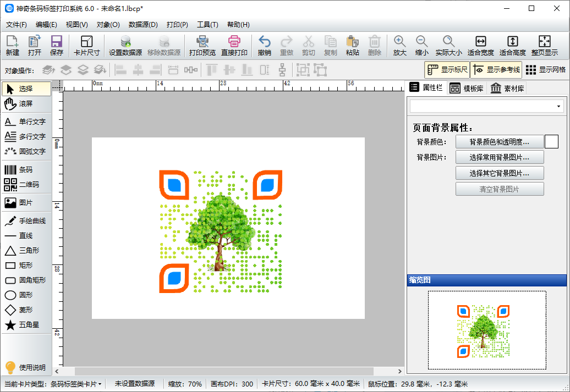Pick the 直线 line tool
Screen dimensions: 570x392
pos(26,236)
